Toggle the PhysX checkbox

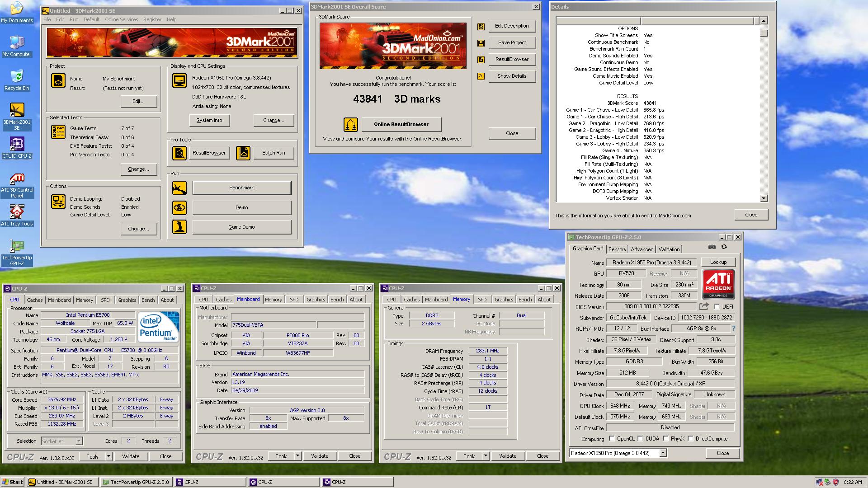(x=665, y=439)
